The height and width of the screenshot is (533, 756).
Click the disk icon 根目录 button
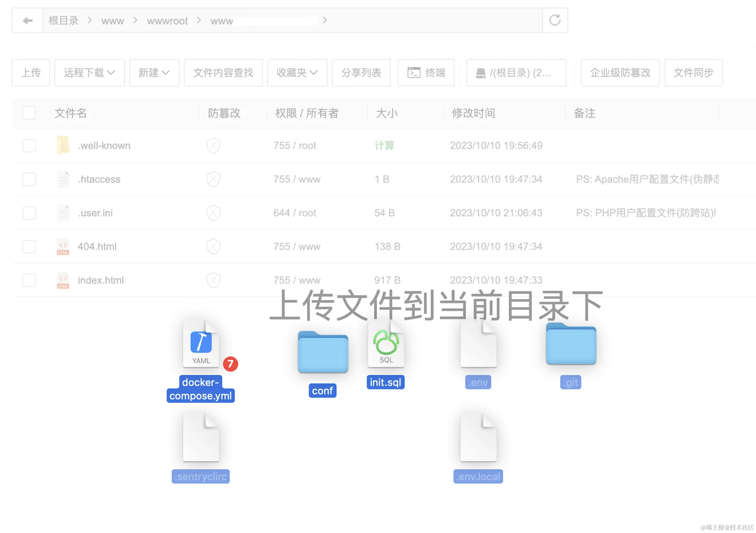click(516, 73)
